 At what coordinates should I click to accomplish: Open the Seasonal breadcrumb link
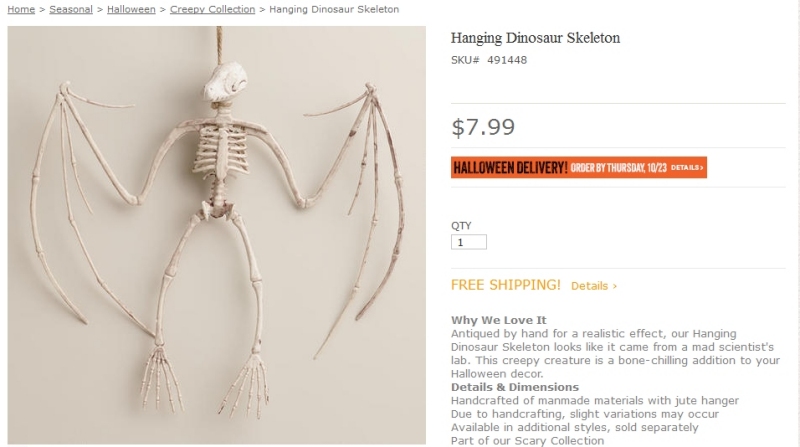coord(71,9)
